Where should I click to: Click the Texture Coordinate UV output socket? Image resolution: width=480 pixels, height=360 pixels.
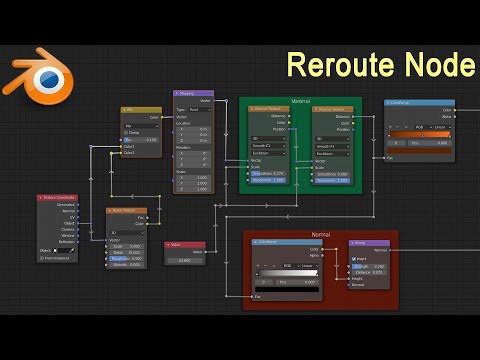78,217
